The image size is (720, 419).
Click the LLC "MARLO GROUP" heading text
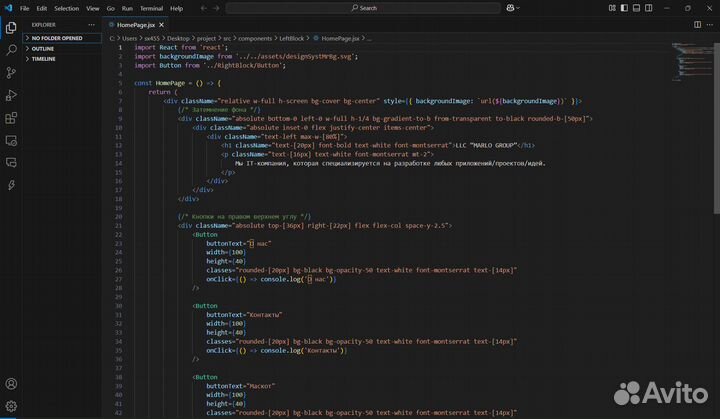(x=486, y=145)
